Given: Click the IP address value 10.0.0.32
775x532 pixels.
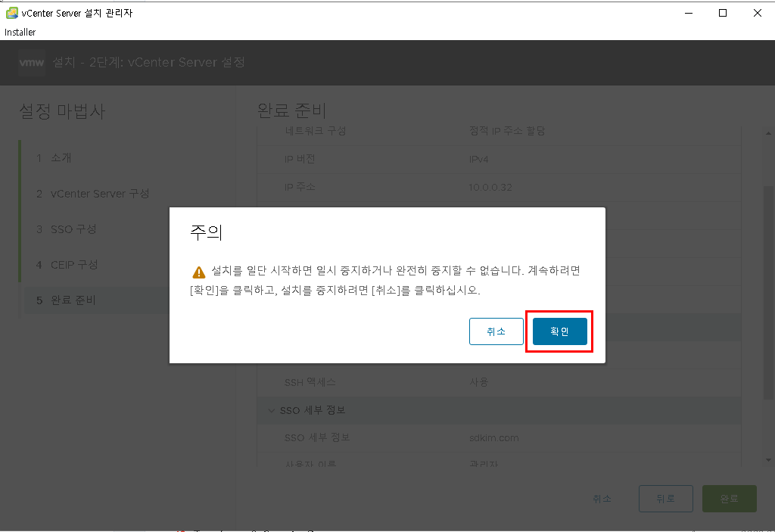Looking at the screenshot, I should tap(490, 188).
